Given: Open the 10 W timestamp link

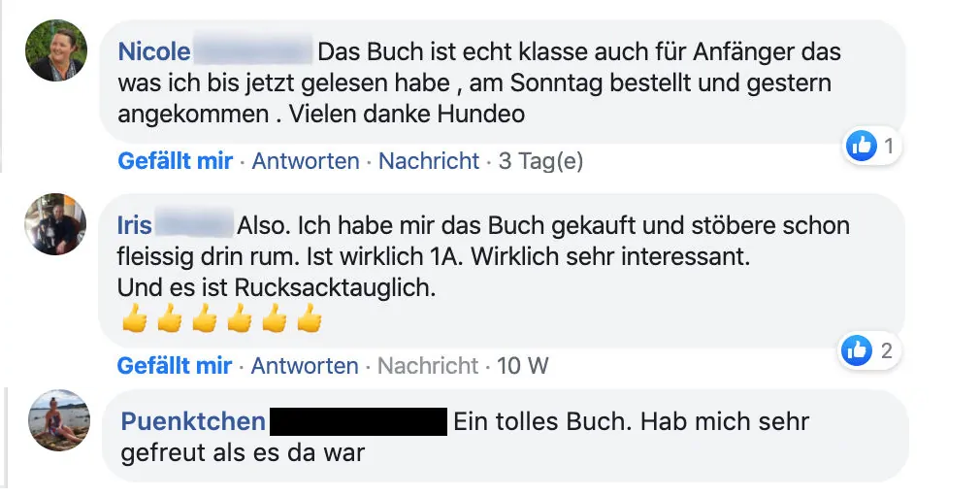Looking at the screenshot, I should pos(522,366).
